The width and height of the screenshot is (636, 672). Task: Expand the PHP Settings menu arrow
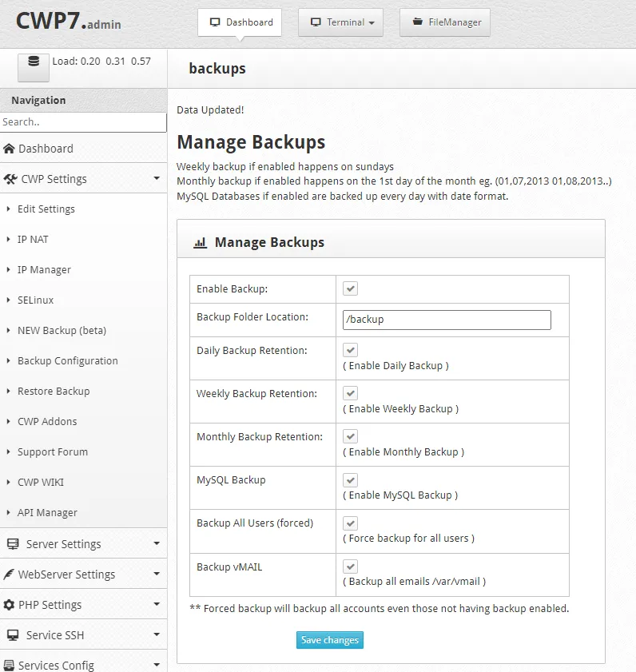pyautogui.click(x=157, y=604)
